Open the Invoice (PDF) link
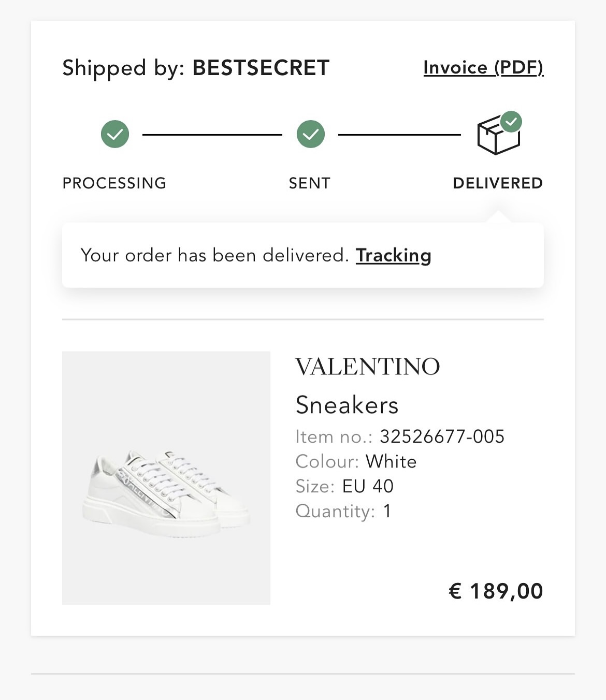This screenshot has height=700, width=606. 483,67
